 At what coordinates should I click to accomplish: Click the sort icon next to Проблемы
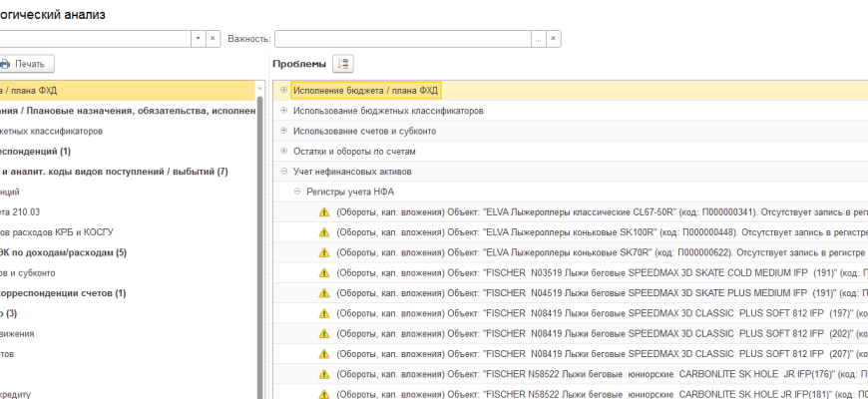point(343,64)
